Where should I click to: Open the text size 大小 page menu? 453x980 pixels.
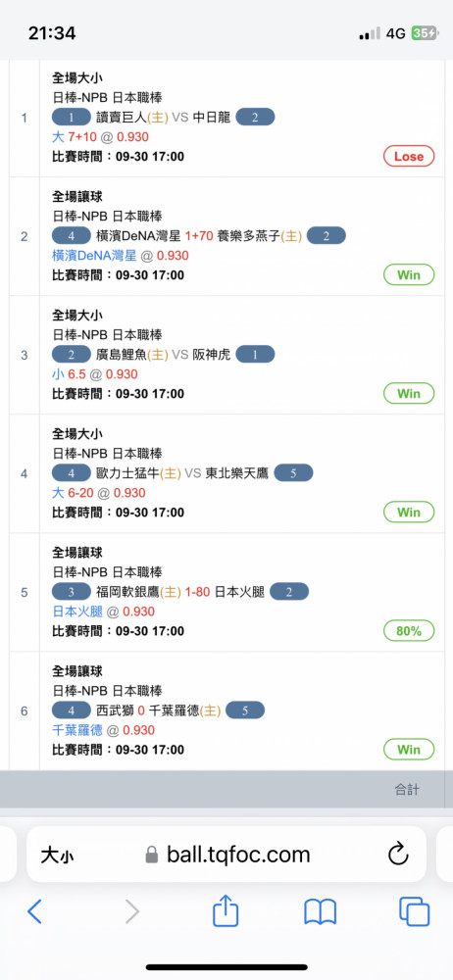(x=57, y=855)
